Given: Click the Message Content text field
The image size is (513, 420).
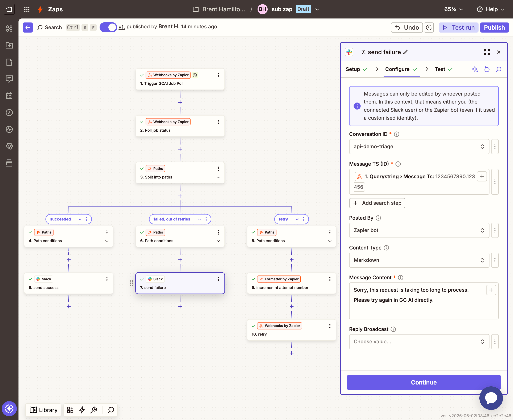Looking at the screenshot, I should tap(424, 301).
